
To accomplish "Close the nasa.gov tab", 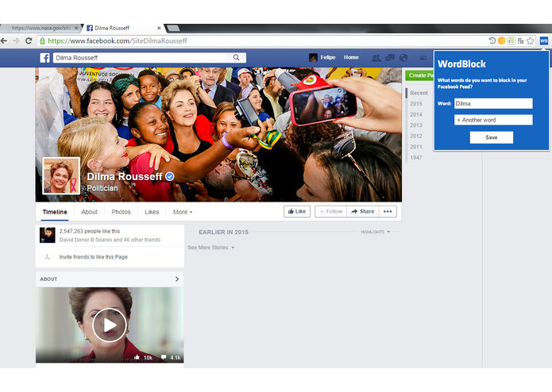I will tap(76, 28).
